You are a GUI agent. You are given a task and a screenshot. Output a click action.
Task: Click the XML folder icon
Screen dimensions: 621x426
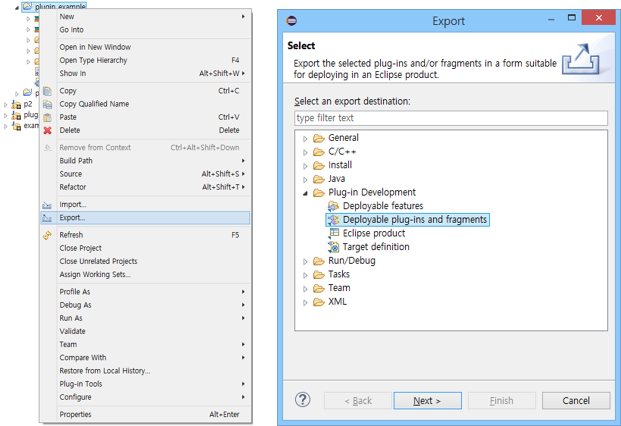click(x=319, y=302)
